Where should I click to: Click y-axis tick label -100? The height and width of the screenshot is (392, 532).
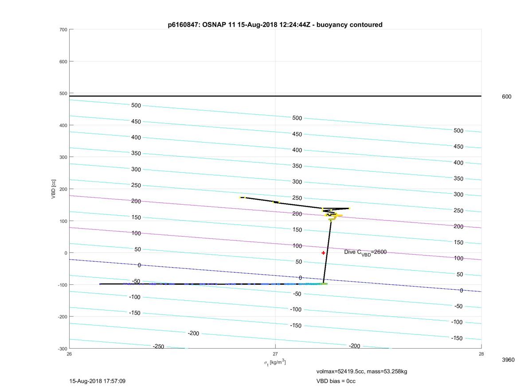click(63, 285)
